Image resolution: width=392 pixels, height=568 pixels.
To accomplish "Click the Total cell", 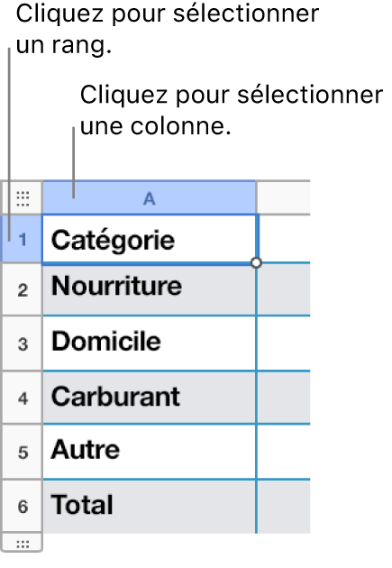I will click(149, 507).
